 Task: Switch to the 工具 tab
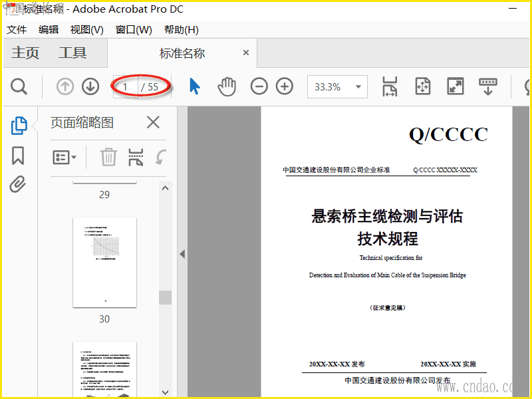(x=72, y=53)
